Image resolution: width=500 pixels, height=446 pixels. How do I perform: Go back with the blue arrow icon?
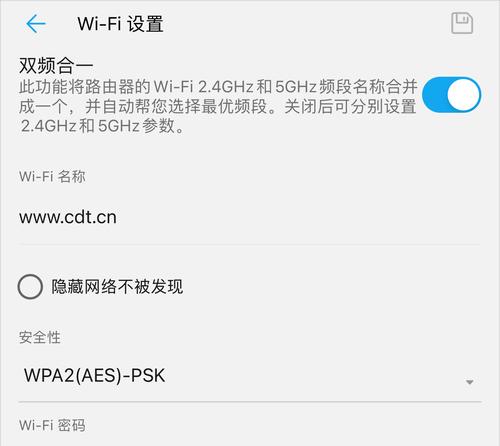pos(36,24)
